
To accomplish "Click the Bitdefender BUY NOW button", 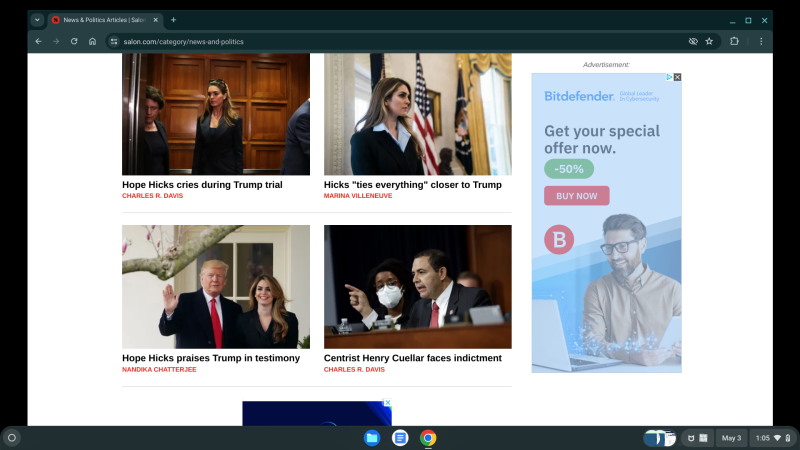I will (x=576, y=196).
